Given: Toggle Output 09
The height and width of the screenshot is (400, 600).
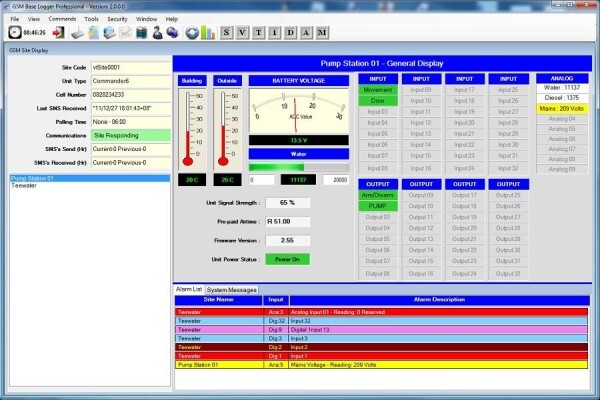Looking at the screenshot, I should 421,195.
